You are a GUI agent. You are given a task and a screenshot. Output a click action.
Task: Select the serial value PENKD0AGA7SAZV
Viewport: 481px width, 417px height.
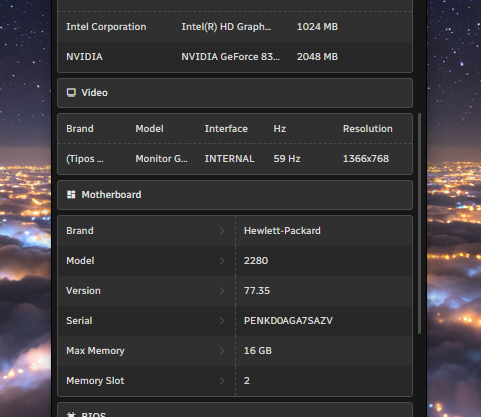[x=288, y=321]
